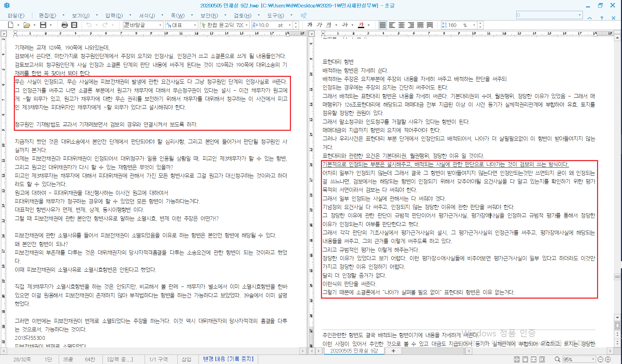
Task: Open the 도구(K) menu
Action: point(275,16)
